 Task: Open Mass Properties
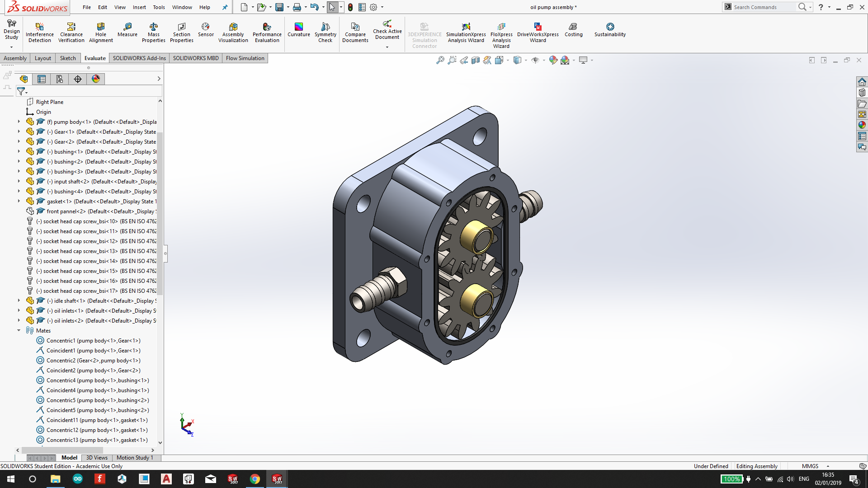pos(154,32)
